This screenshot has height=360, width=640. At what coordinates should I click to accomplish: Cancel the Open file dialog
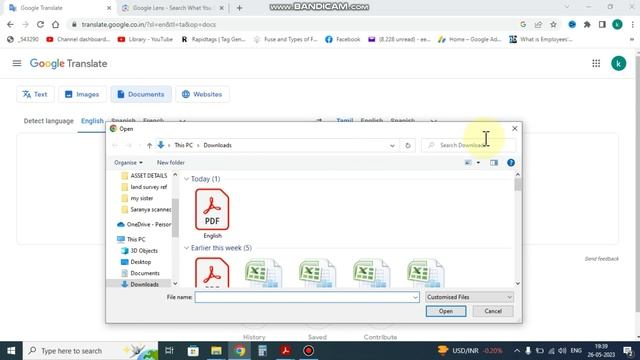click(493, 311)
